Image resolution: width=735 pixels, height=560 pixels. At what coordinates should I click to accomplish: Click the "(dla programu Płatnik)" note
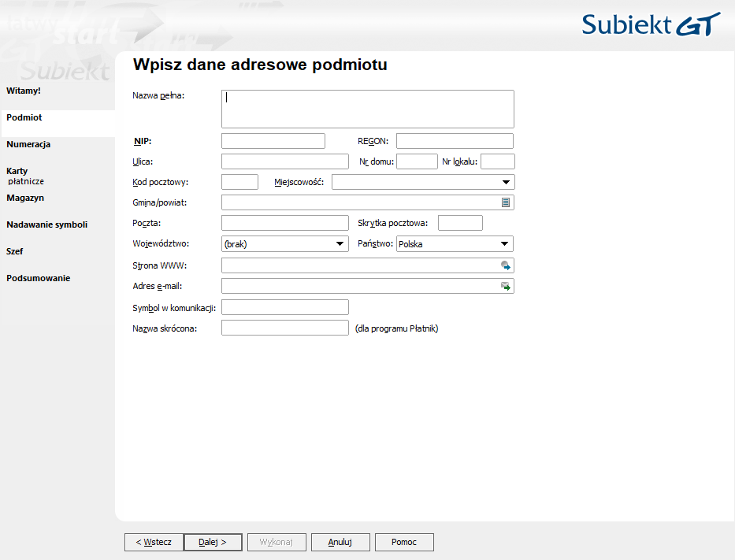pyautogui.click(x=396, y=328)
